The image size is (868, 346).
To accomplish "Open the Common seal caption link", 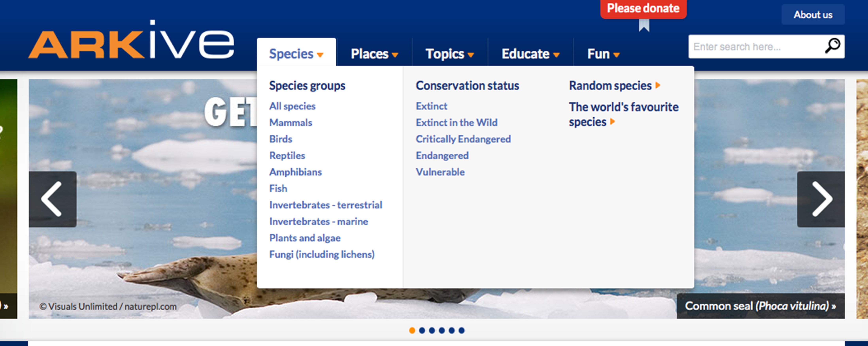I will coord(760,306).
